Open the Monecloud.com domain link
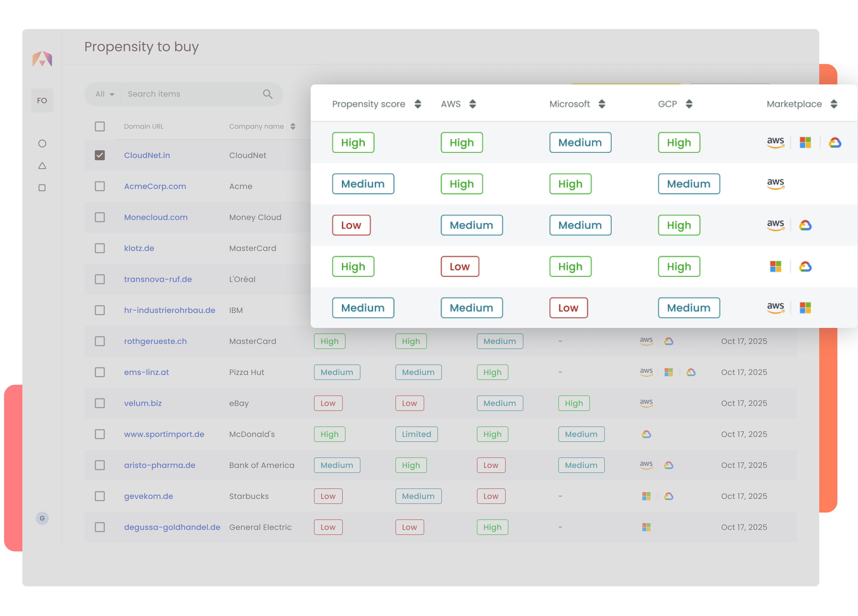The width and height of the screenshot is (858, 616). (x=156, y=217)
